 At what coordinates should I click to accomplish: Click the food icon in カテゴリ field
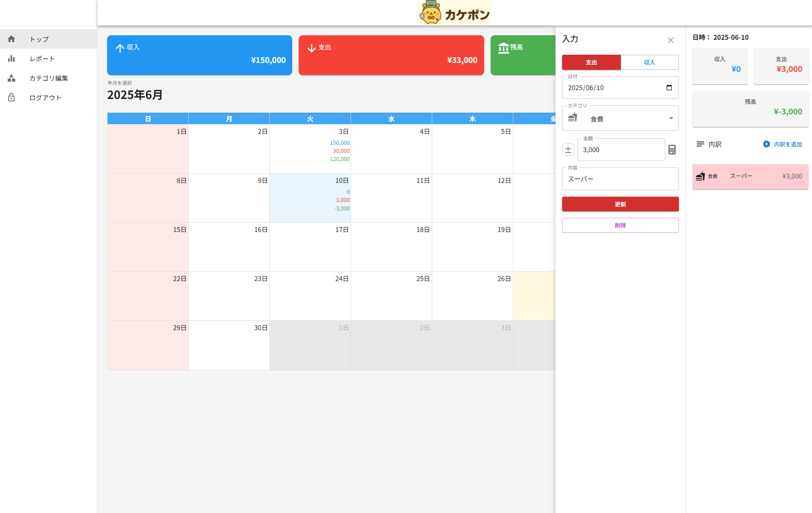pos(573,118)
